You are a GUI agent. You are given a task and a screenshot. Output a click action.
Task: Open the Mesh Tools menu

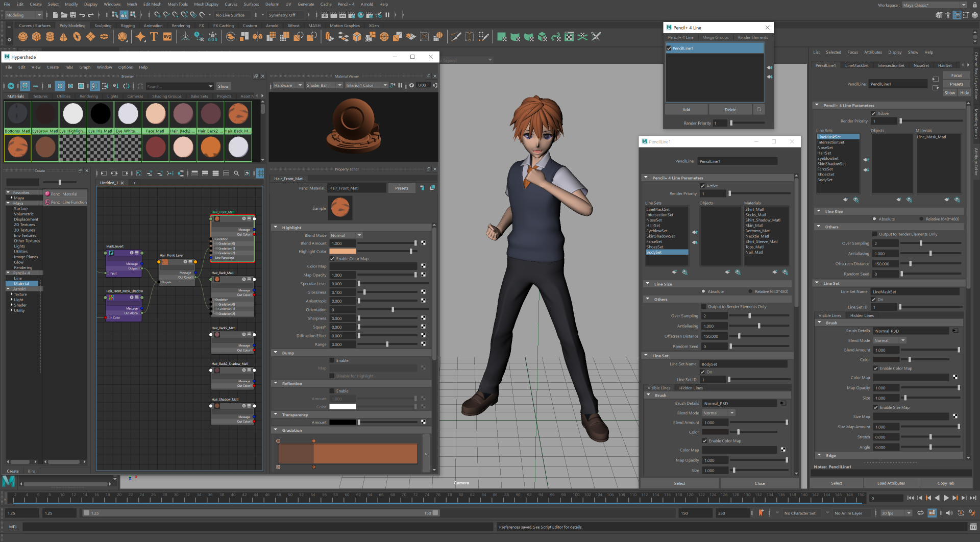[178, 4]
